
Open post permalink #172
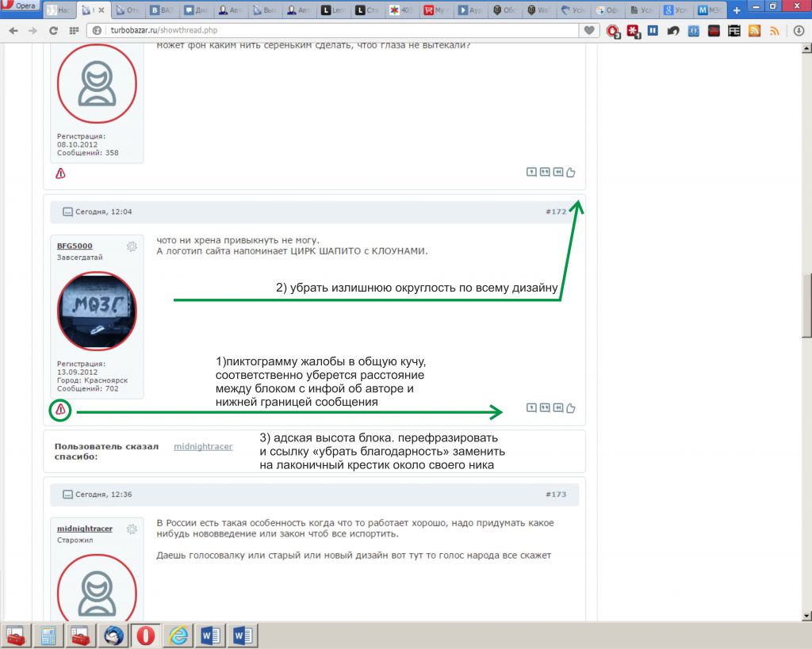click(556, 212)
